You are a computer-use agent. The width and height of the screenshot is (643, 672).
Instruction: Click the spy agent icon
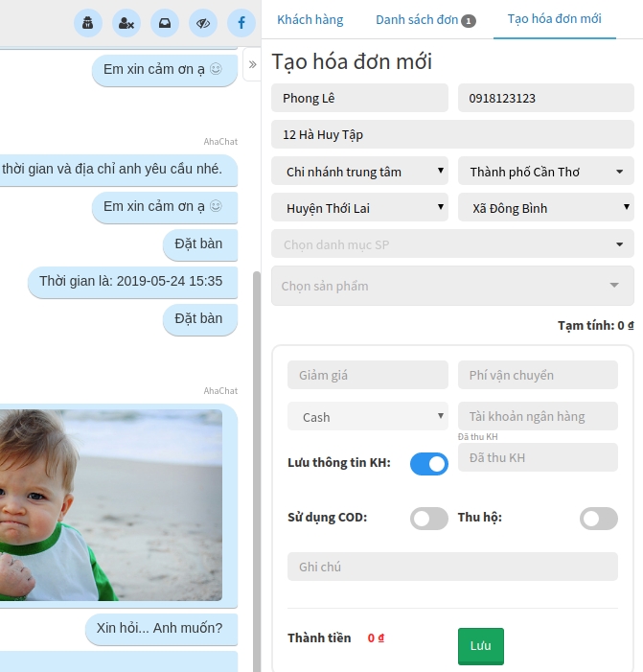coord(88,23)
